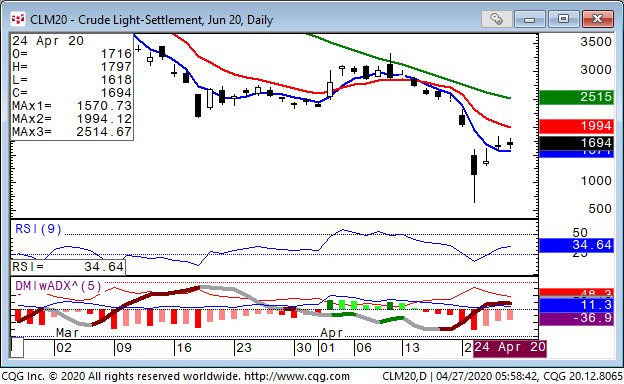Viewport: 624px width, 384px height.
Task: Click the Close value 1694 in data box
Action: pyautogui.click(x=116, y=92)
